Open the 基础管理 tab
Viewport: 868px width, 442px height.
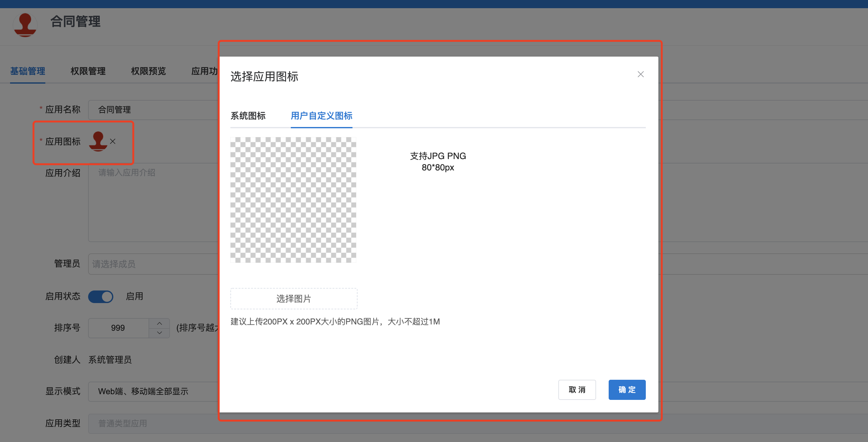[x=28, y=71]
